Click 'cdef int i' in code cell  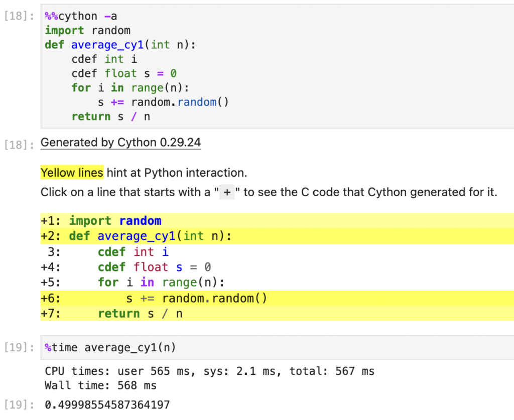(104, 59)
